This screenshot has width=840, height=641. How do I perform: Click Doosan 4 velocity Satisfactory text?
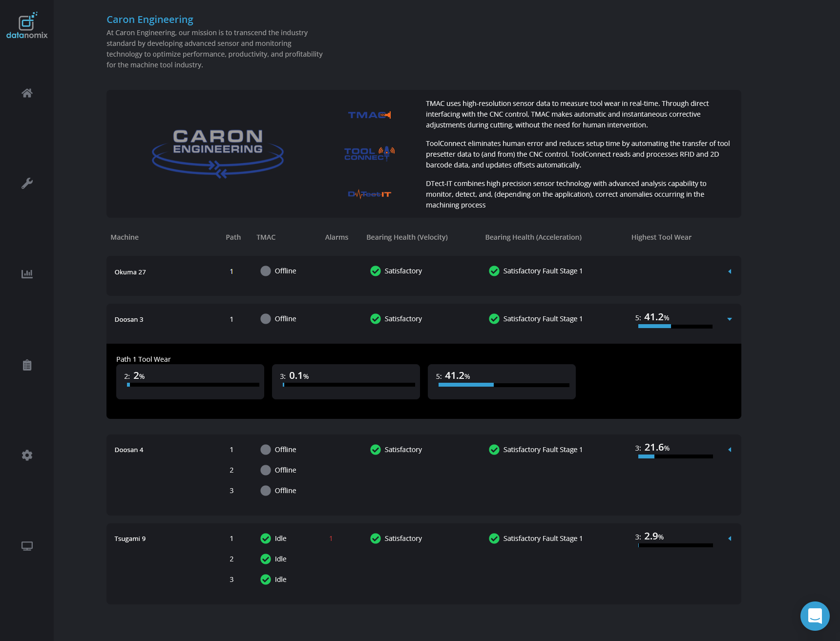click(x=403, y=450)
